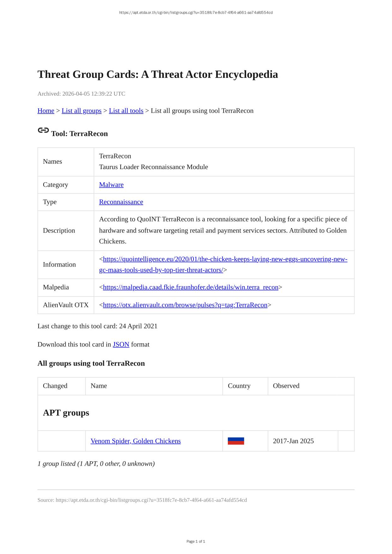Go to the Home breadcrumb link
Viewport: 392px width, 554px height.
tap(46, 111)
